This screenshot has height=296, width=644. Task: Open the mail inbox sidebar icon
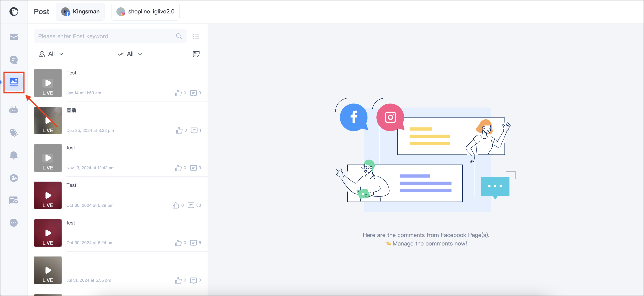(13, 37)
